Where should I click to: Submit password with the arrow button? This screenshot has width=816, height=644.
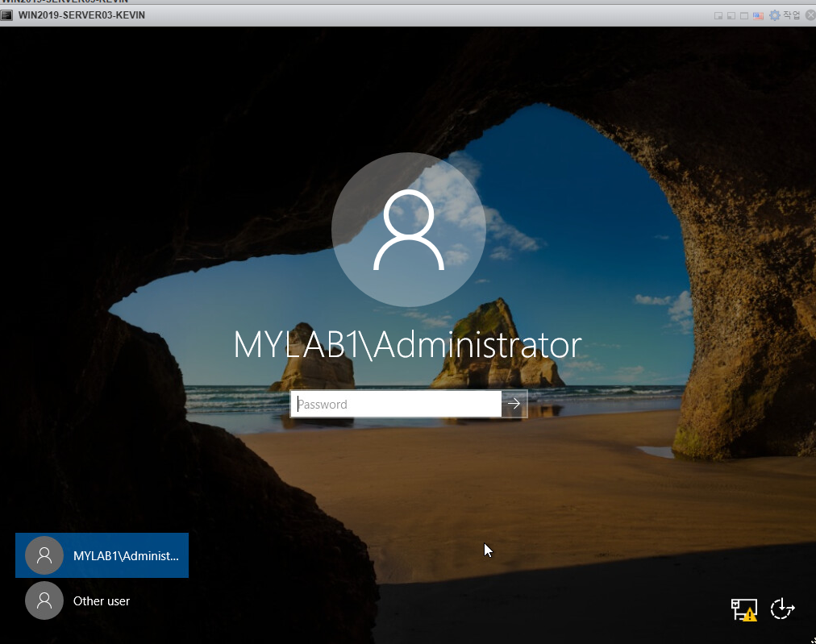514,404
